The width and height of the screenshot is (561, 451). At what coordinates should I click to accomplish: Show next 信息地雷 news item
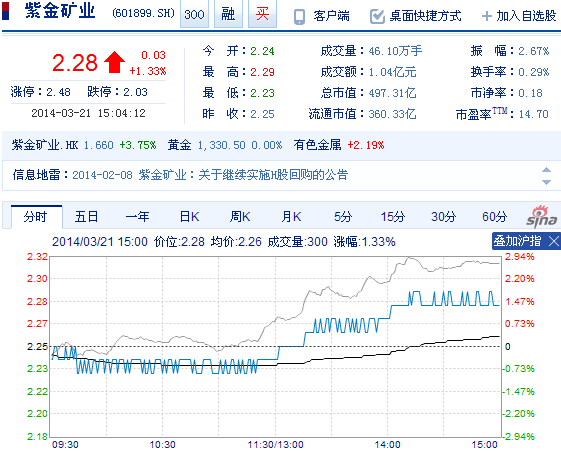click(x=546, y=182)
